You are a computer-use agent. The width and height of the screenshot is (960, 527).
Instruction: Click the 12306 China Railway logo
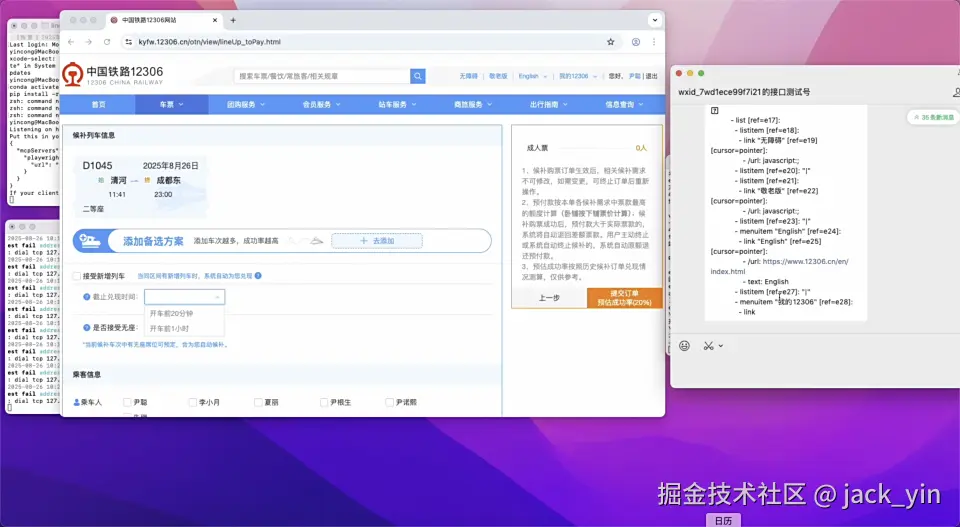point(113,75)
